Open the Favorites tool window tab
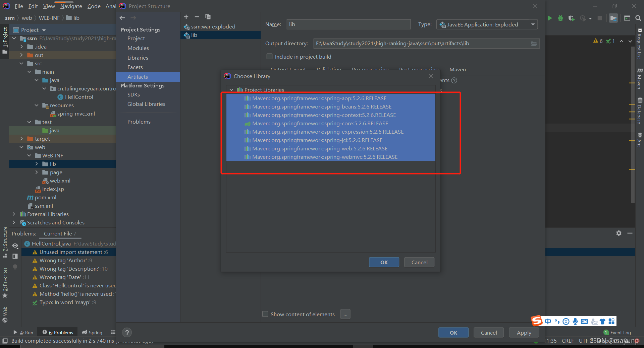Image resolution: width=644 pixels, height=348 pixels. [5, 283]
